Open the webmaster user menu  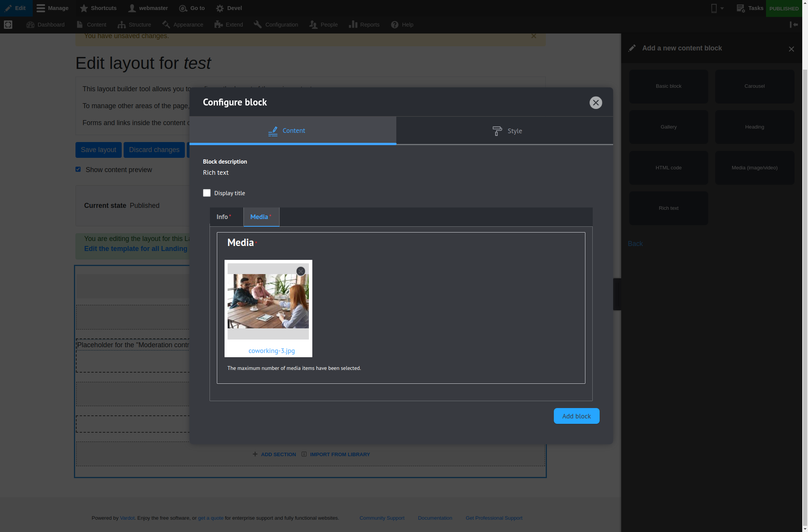[x=148, y=8]
